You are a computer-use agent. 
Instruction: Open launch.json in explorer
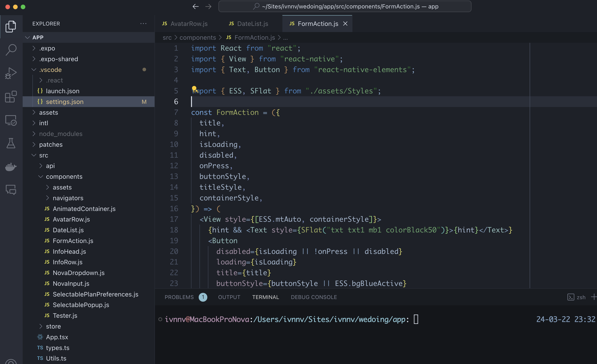pyautogui.click(x=89, y=91)
